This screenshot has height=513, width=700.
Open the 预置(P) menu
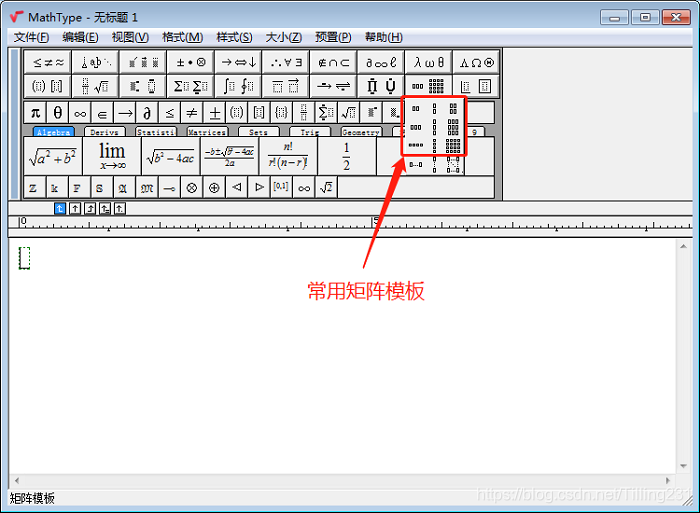[x=333, y=37]
